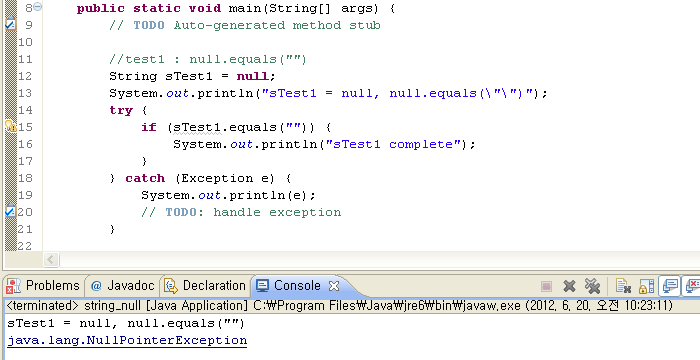Click Remove Launch icon in Console toolbar
This screenshot has width=700, height=360.
569,286
